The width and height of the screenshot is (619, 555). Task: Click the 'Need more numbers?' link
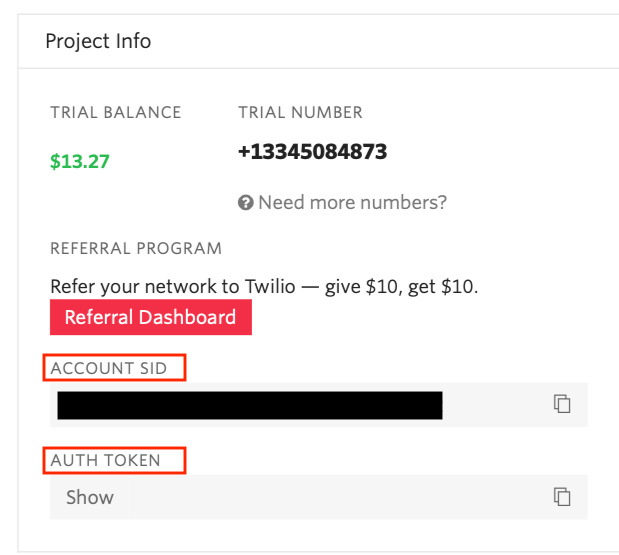pyautogui.click(x=352, y=202)
